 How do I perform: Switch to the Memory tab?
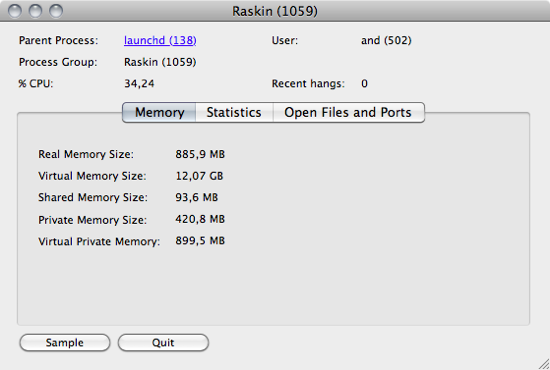point(159,113)
